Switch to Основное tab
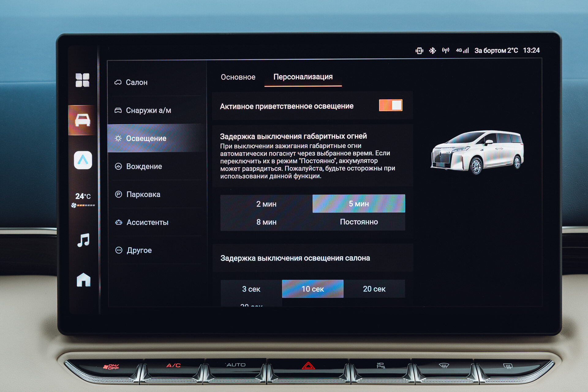 (x=238, y=77)
